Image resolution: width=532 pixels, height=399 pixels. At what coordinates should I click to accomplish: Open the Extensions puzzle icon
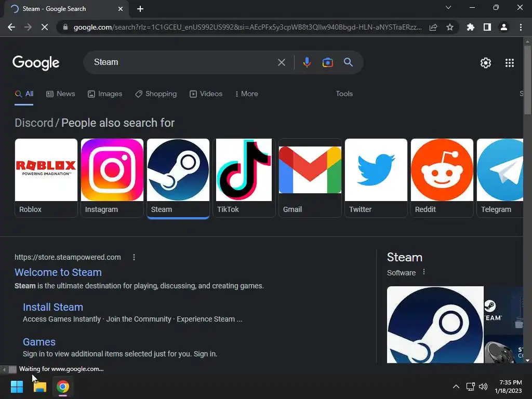click(x=470, y=27)
